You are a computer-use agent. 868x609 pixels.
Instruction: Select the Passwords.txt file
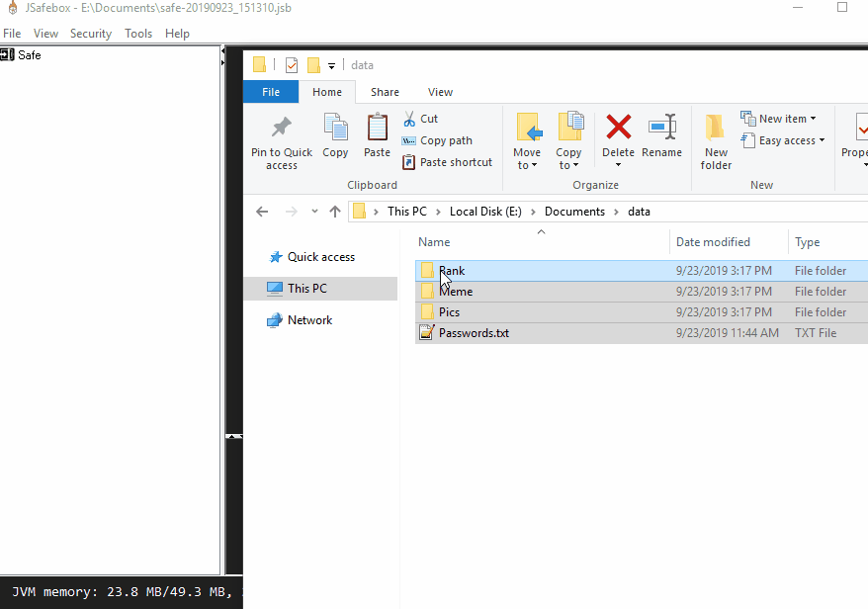point(474,333)
